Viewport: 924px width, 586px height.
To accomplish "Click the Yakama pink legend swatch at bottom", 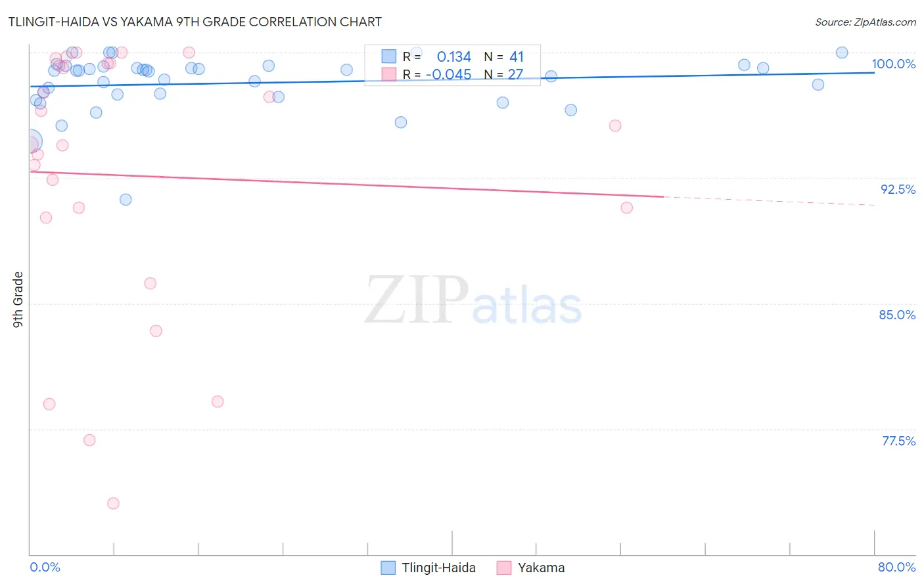I will 504,568.
